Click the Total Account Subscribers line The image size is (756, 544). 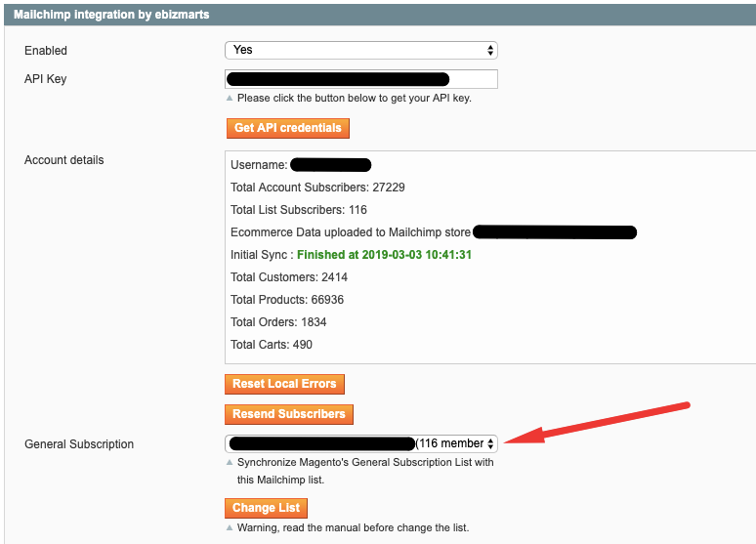[317, 188]
